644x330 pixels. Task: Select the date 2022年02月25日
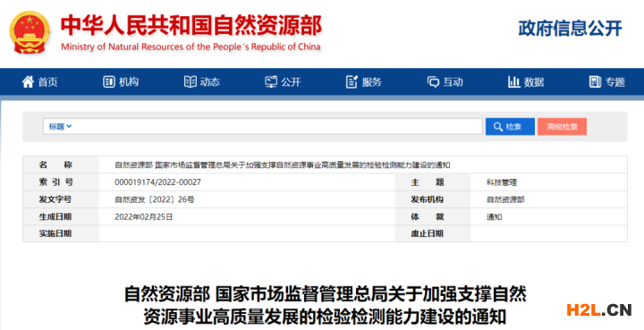coord(144,216)
